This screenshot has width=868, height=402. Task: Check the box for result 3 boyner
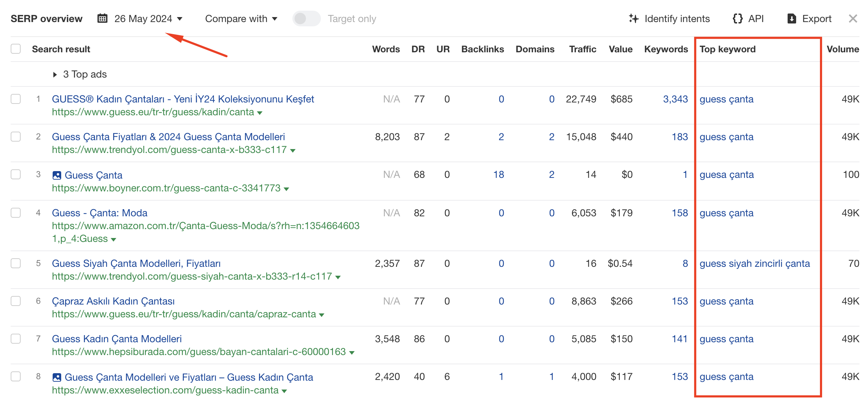point(16,174)
